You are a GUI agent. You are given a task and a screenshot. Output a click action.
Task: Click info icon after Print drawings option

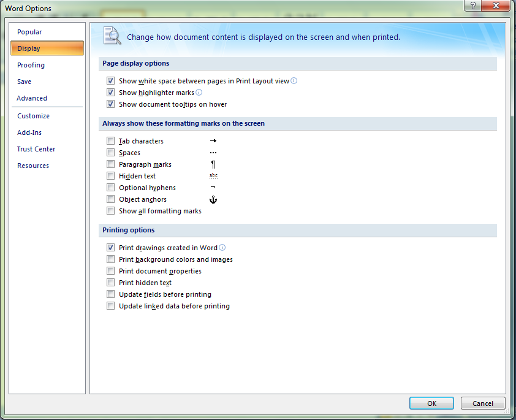point(222,248)
